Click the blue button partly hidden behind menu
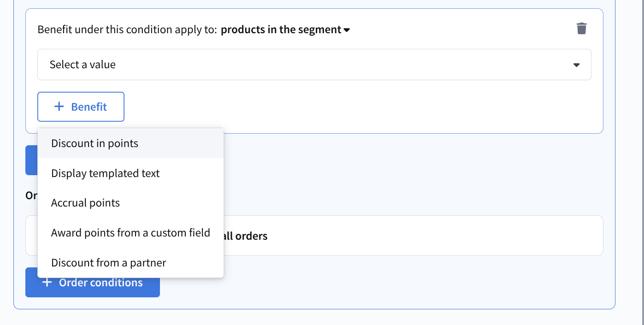644x325 pixels. click(x=31, y=160)
